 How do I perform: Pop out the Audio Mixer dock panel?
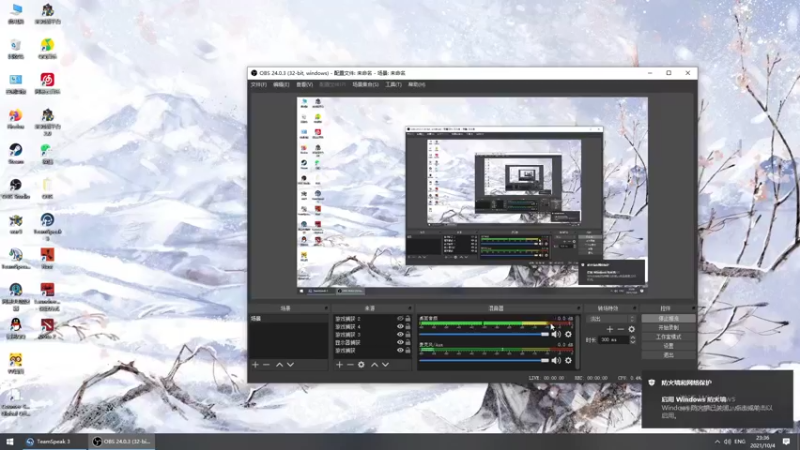(578, 308)
